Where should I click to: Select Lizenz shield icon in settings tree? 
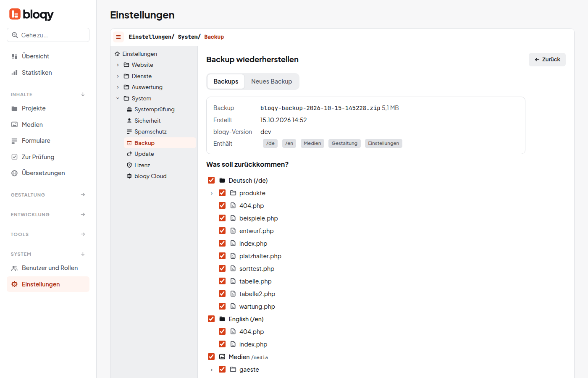point(129,165)
